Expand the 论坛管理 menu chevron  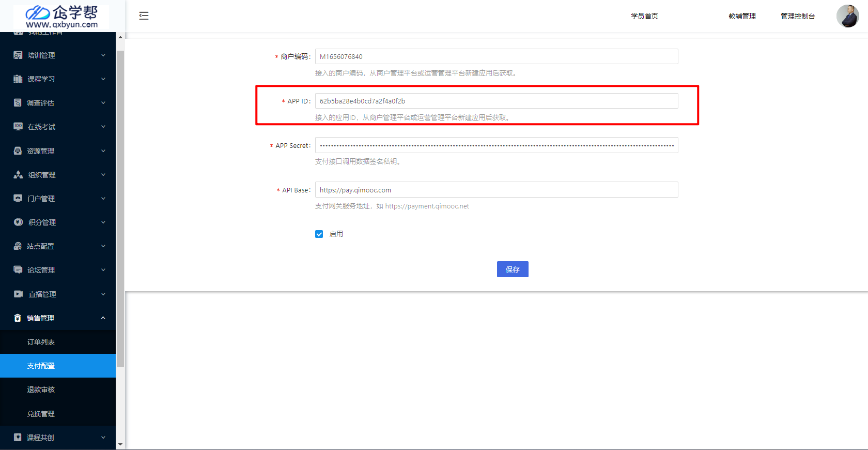click(103, 270)
